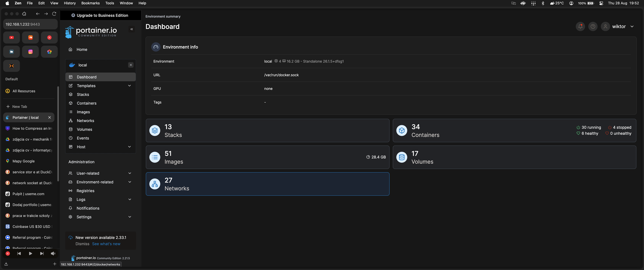Viewport: 644px width, 270px height.
Task: Click the 30 running containers status
Action: [x=588, y=127]
